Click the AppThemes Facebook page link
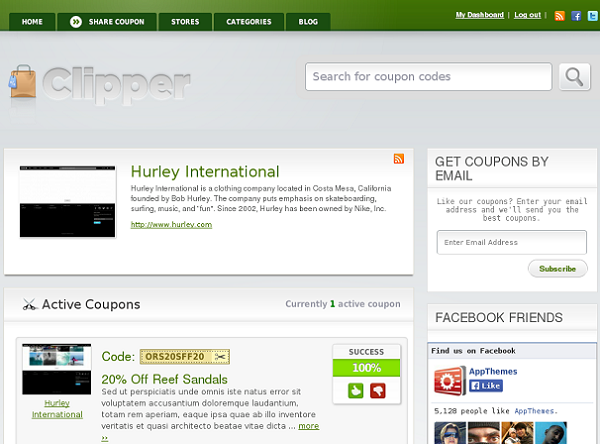Screen dimensions: 600x444 point(493,371)
